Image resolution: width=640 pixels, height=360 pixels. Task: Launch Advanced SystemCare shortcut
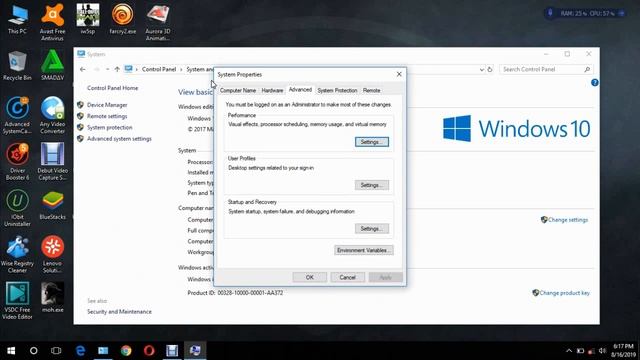pyautogui.click(x=17, y=115)
